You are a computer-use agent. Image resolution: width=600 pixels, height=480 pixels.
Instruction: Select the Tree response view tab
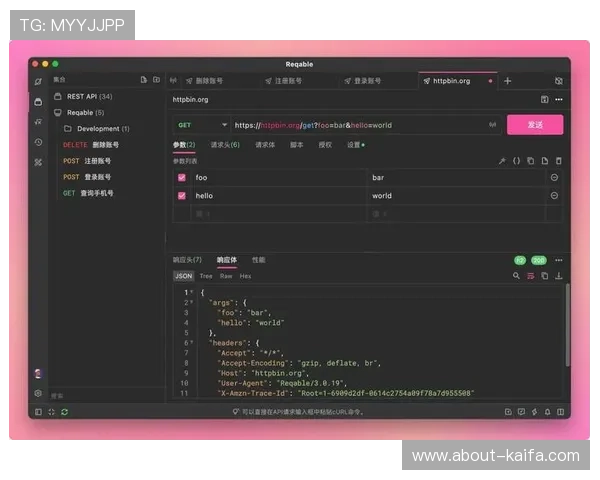click(206, 276)
